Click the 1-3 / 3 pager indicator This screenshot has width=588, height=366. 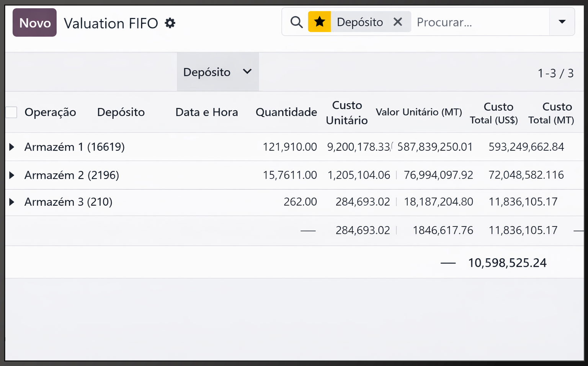[555, 73]
